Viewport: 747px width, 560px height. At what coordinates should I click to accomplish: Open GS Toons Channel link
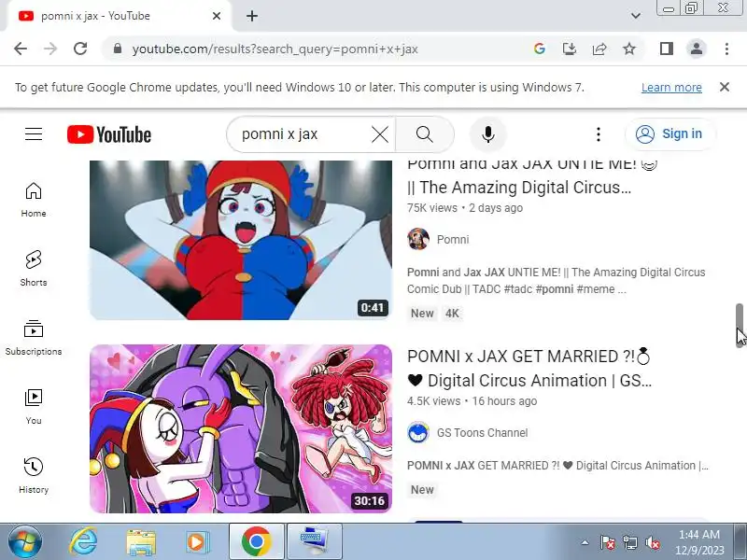pos(482,432)
